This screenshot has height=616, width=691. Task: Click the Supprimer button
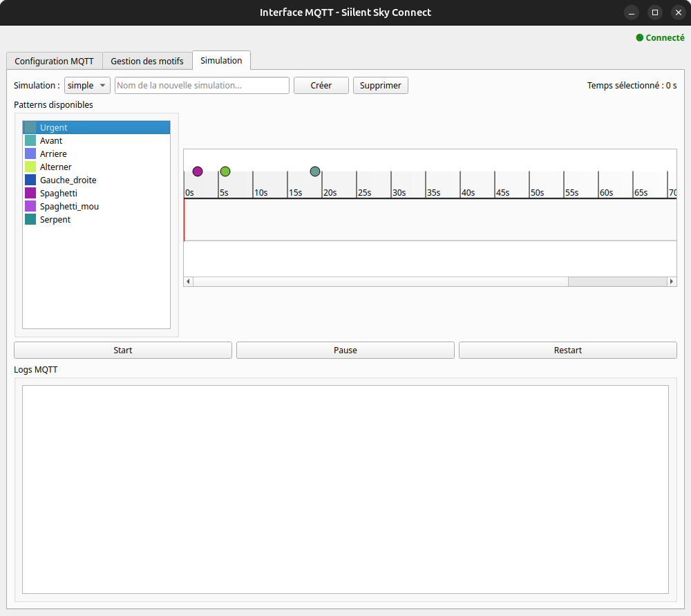[x=381, y=86]
